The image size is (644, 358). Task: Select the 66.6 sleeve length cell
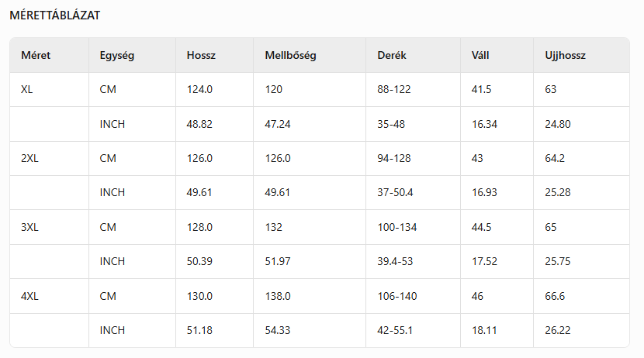(557, 296)
